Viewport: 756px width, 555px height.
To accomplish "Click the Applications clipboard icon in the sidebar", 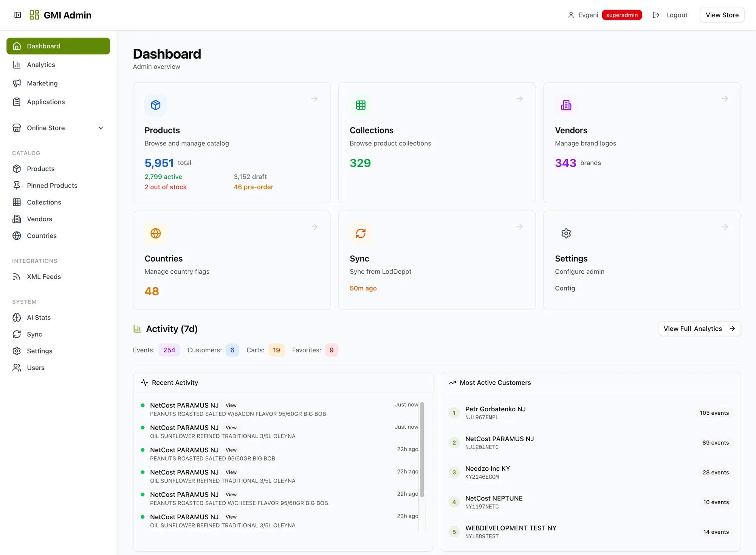I will coord(17,102).
